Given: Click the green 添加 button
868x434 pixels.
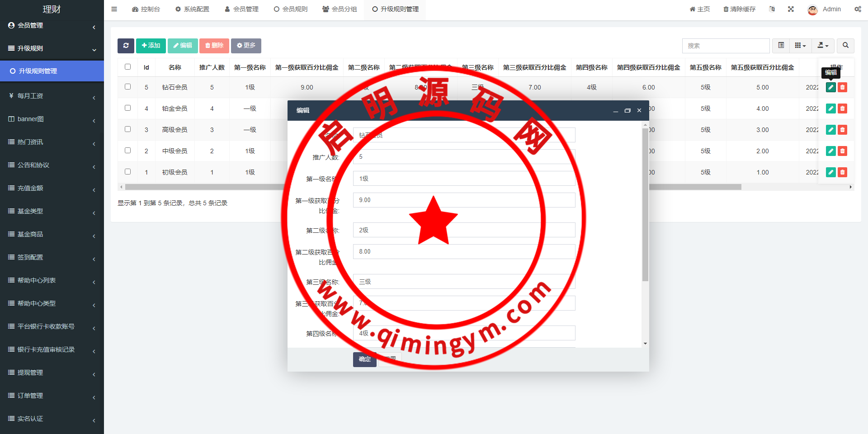Looking at the screenshot, I should click(151, 46).
